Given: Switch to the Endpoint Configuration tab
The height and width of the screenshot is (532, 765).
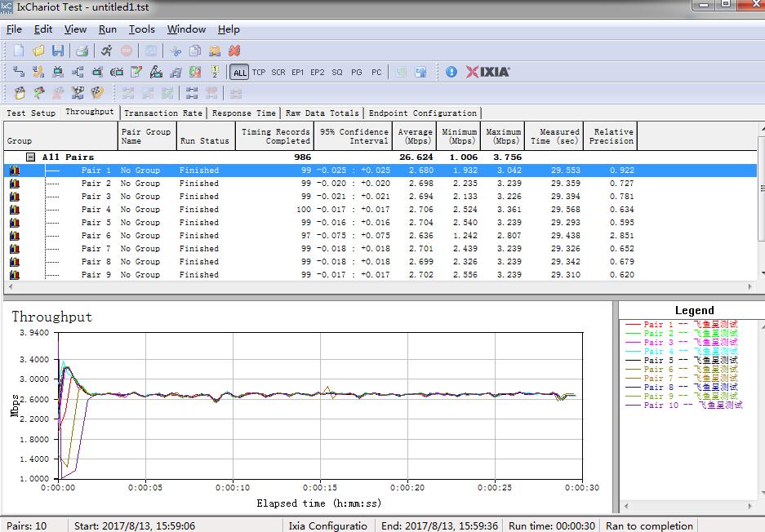Looking at the screenshot, I should (422, 113).
